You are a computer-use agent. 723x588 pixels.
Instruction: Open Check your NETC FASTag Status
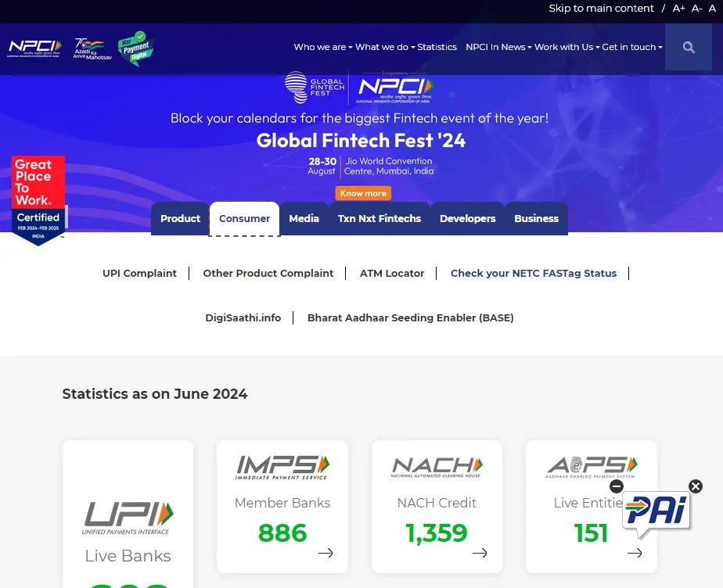coord(534,273)
